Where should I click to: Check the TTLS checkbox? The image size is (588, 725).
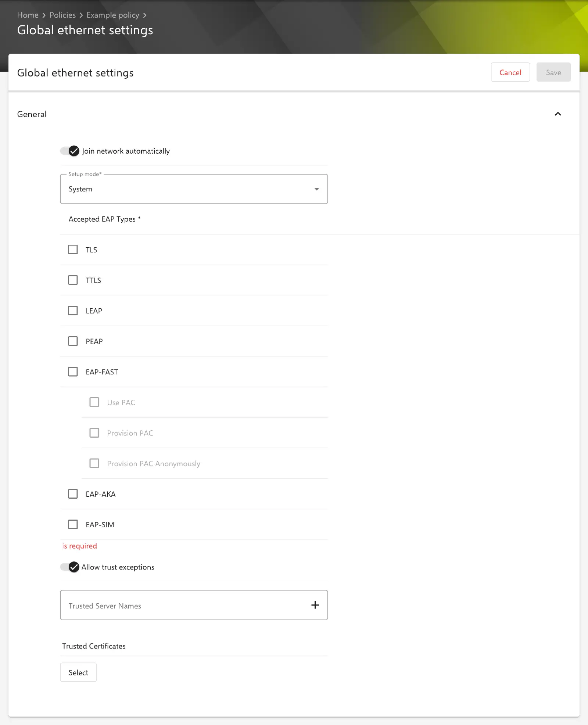[x=73, y=280]
